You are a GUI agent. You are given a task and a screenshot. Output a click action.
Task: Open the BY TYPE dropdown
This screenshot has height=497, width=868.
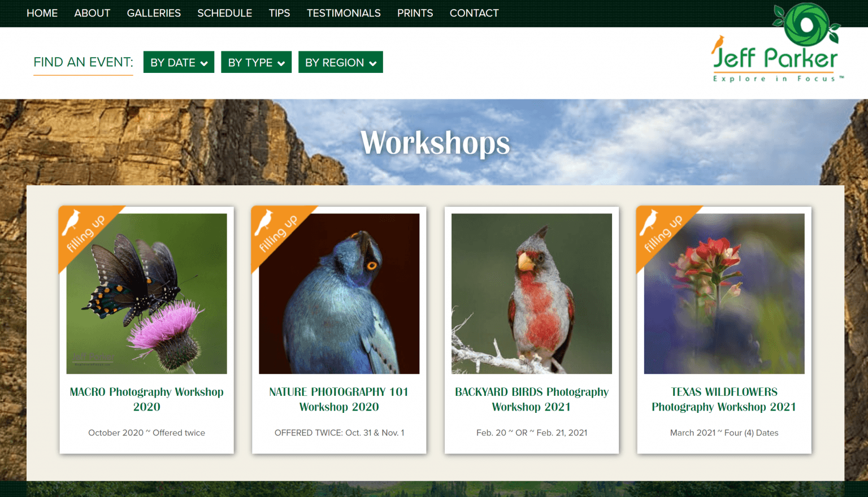[256, 62]
